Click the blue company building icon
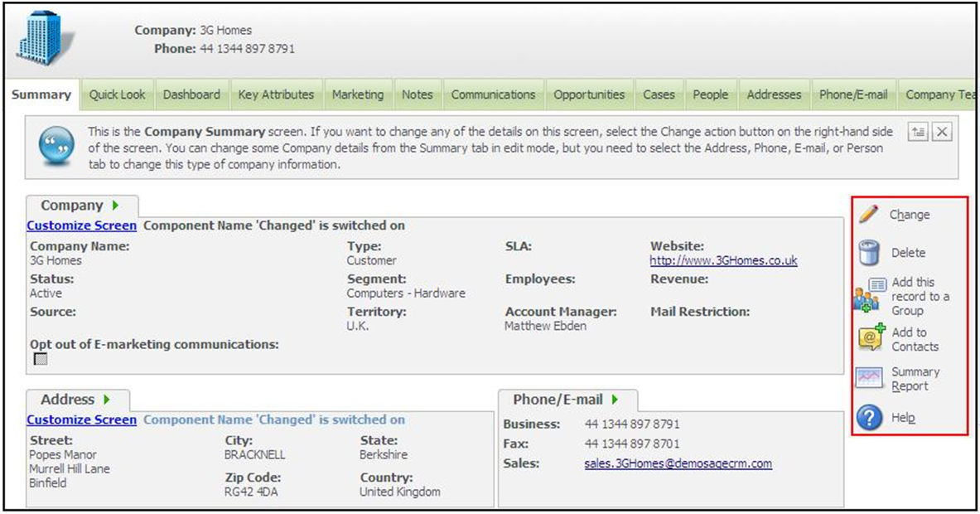980x514 pixels. pos(46,37)
